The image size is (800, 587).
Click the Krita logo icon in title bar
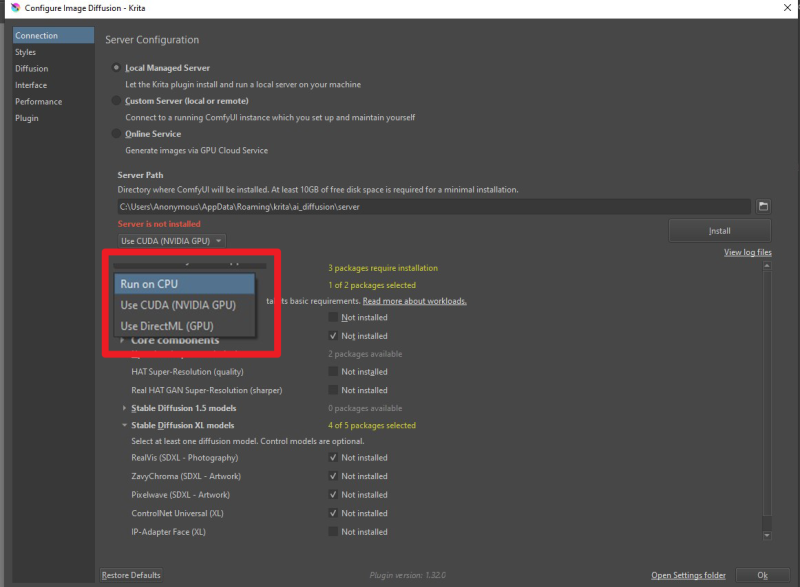(15, 8)
